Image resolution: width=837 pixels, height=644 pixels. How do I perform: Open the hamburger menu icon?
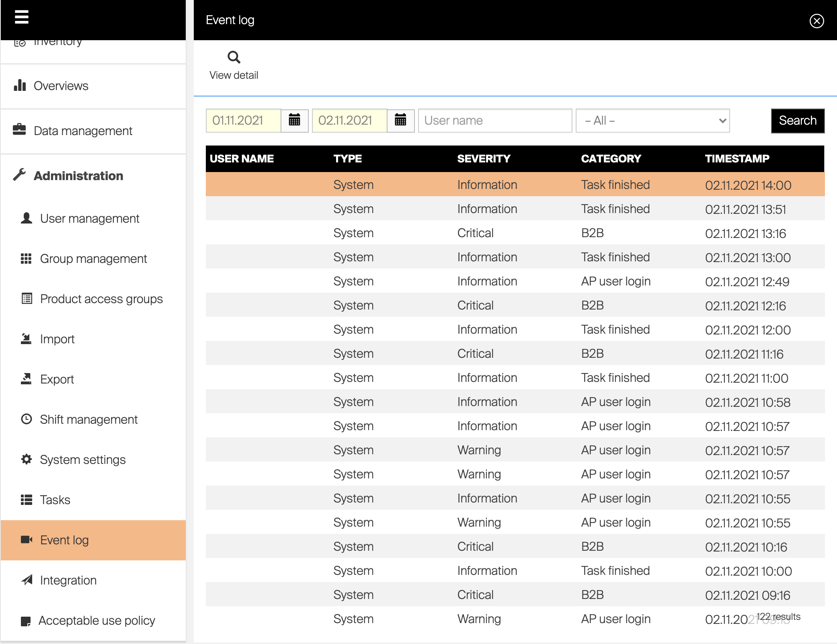click(22, 17)
